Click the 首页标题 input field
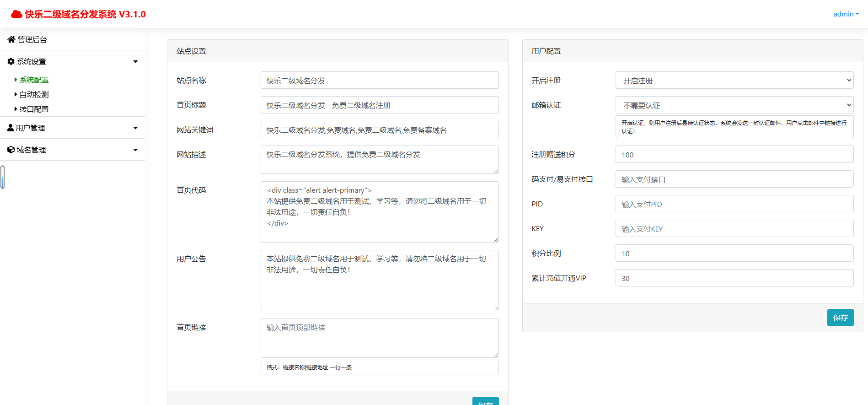This screenshot has height=405, width=868. (380, 105)
